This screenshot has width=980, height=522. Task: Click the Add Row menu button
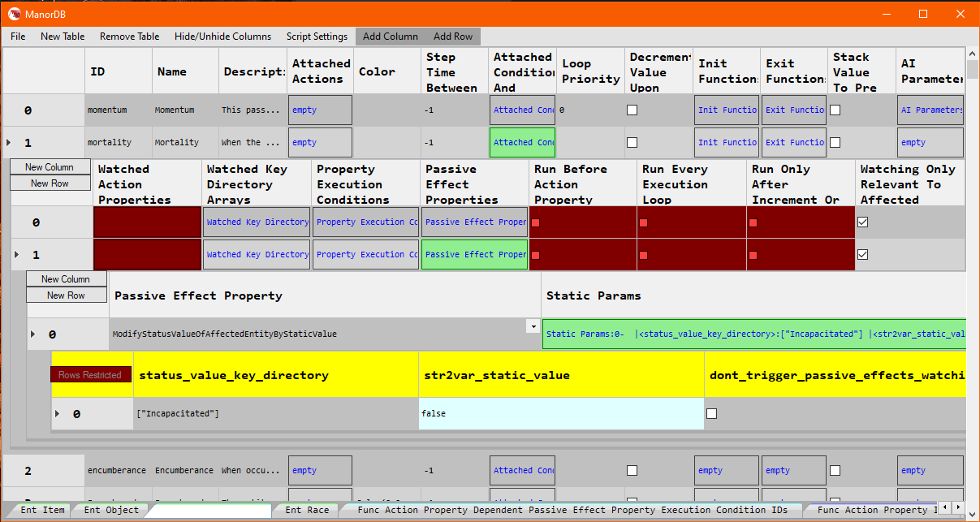[x=453, y=37]
